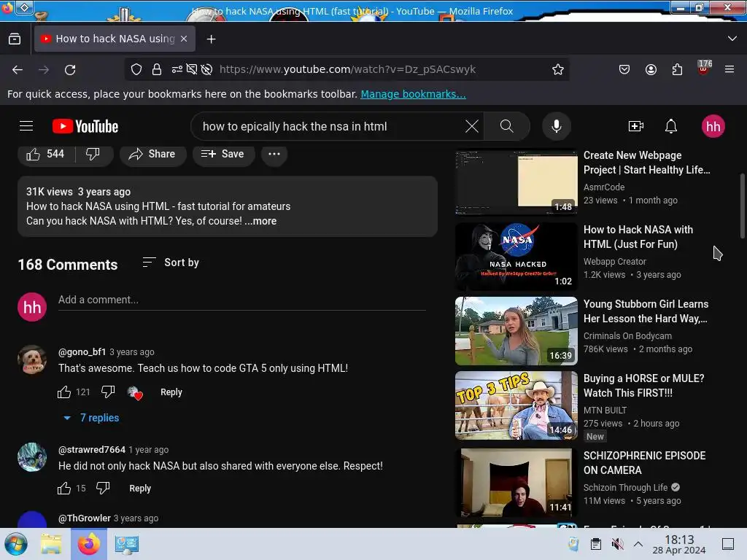Open @strawred7664 profile avatar

pyautogui.click(x=32, y=457)
